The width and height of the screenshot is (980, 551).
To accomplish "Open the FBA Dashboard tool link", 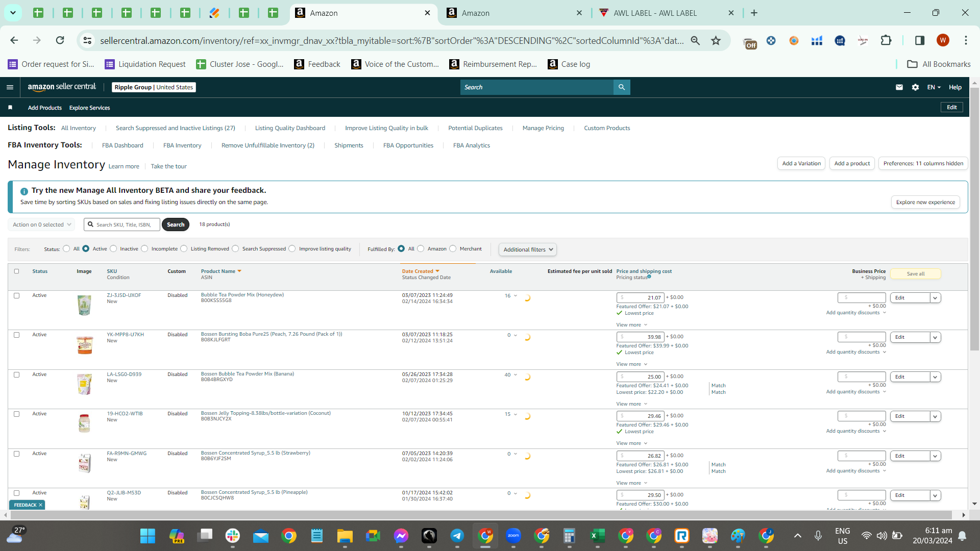I will click(x=122, y=145).
